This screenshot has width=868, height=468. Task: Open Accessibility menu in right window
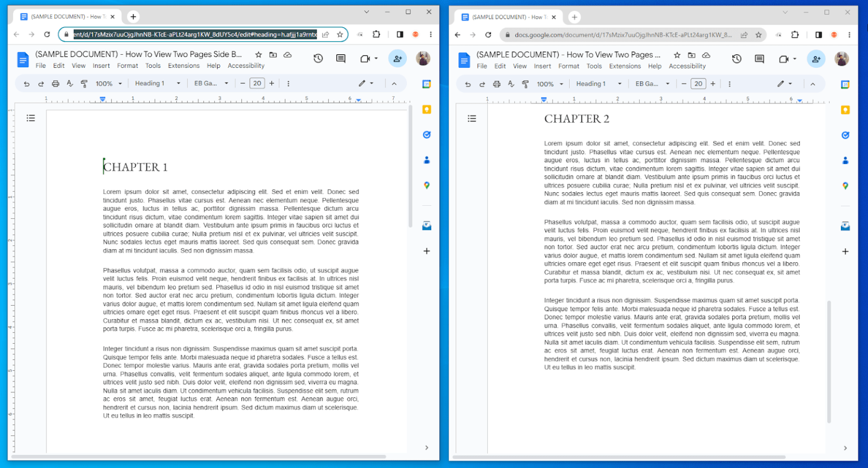click(687, 66)
